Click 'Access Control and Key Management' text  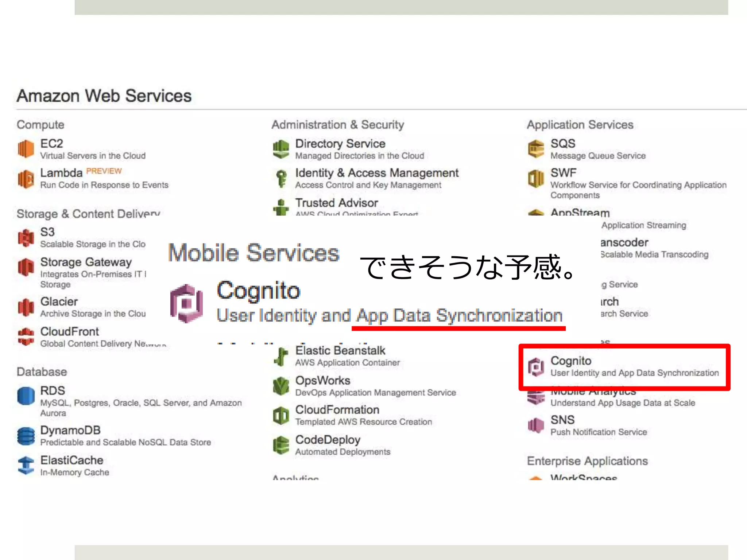click(368, 185)
